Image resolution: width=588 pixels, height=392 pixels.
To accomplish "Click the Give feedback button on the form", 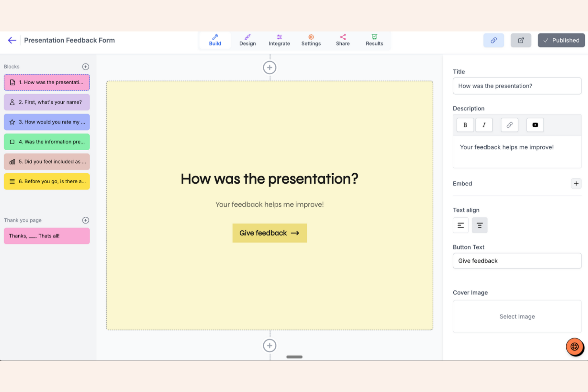I will click(269, 233).
